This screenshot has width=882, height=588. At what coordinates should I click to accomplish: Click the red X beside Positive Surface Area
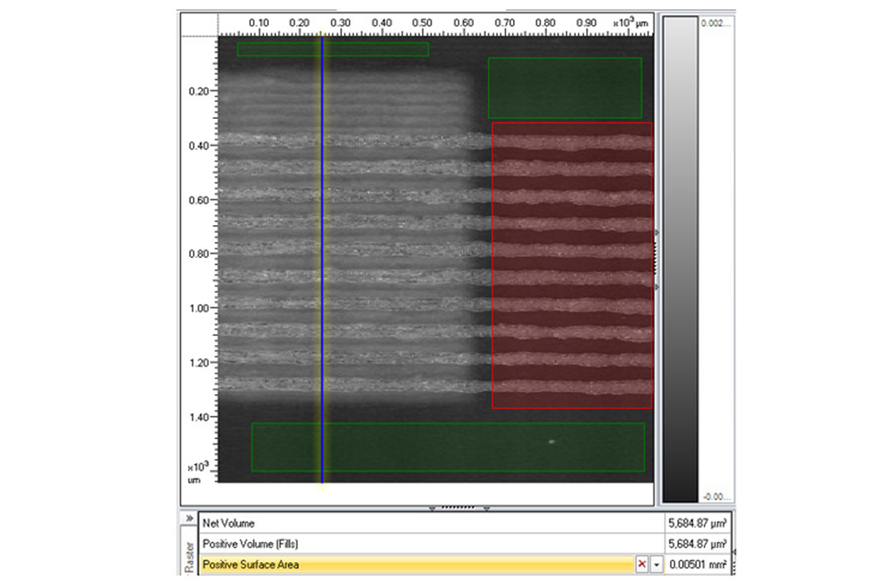tap(642, 564)
